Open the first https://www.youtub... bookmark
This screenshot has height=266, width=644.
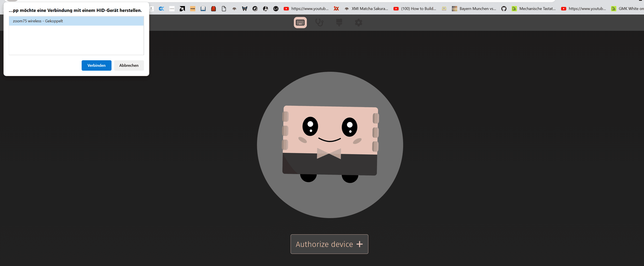click(306, 9)
